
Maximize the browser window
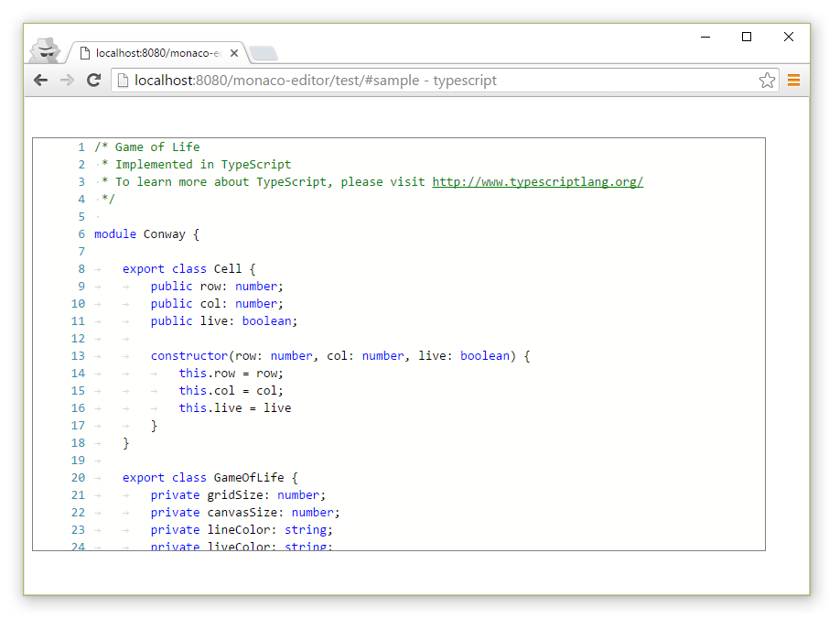[x=747, y=37]
